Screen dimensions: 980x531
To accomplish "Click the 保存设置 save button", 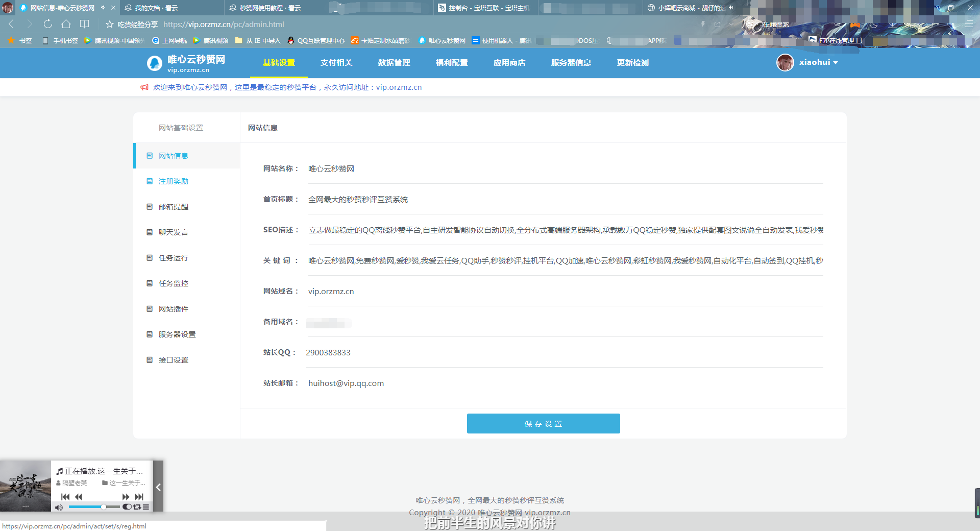I will click(543, 424).
